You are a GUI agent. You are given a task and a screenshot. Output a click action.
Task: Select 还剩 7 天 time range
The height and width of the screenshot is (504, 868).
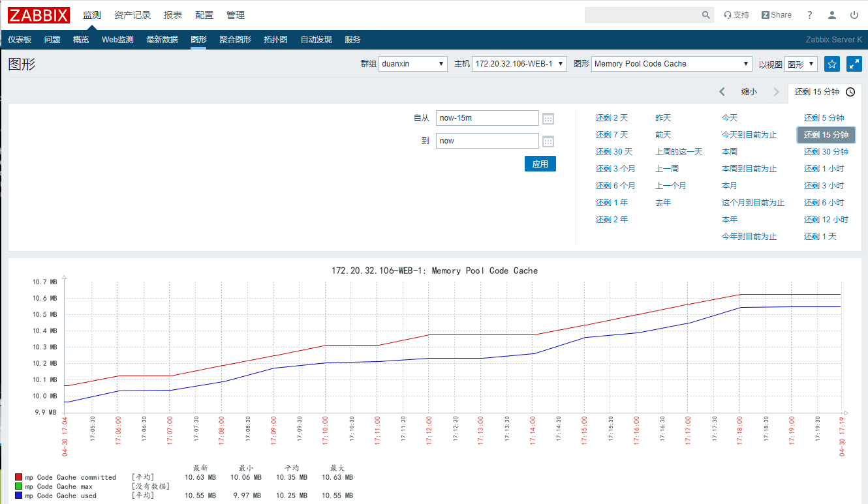pos(612,135)
